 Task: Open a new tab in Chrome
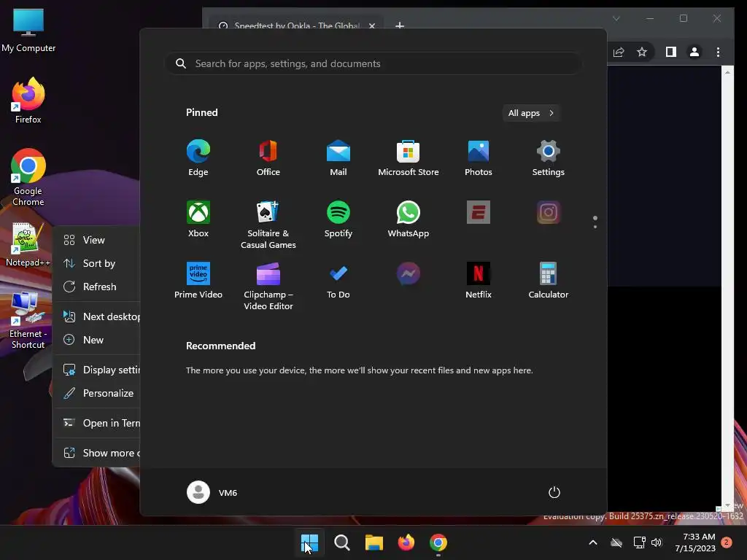tap(400, 26)
